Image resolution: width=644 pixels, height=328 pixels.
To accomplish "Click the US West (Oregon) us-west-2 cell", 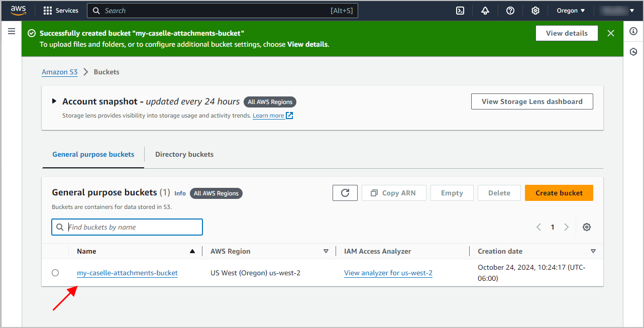I will 255,273.
